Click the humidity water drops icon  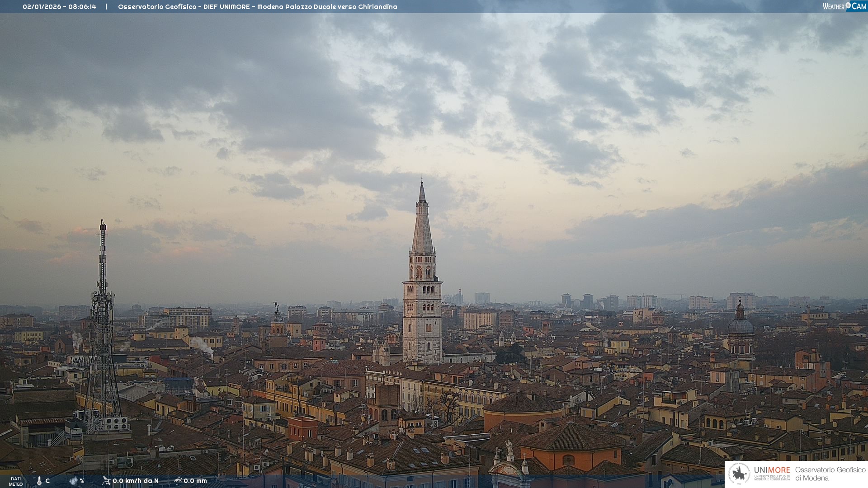[x=73, y=481]
